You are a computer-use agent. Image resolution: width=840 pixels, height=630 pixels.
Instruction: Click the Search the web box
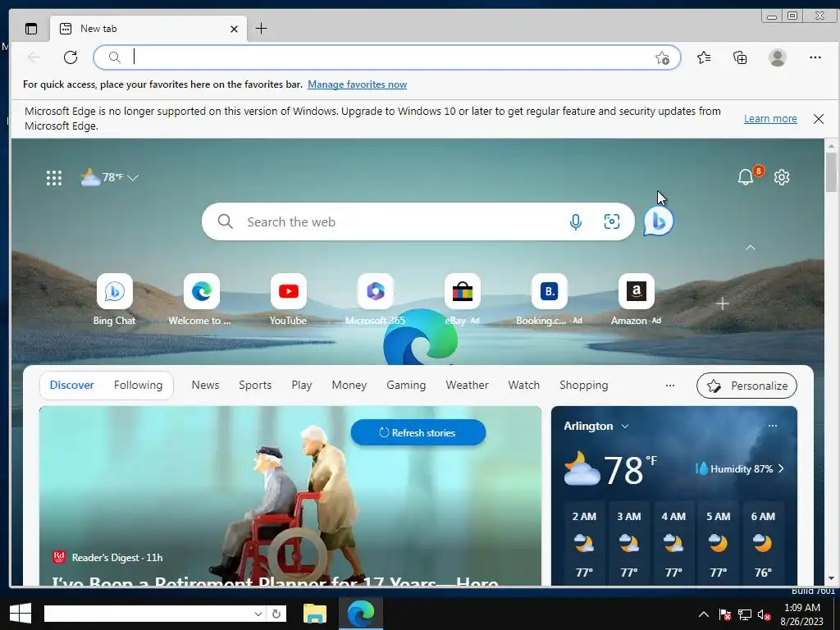pos(418,221)
